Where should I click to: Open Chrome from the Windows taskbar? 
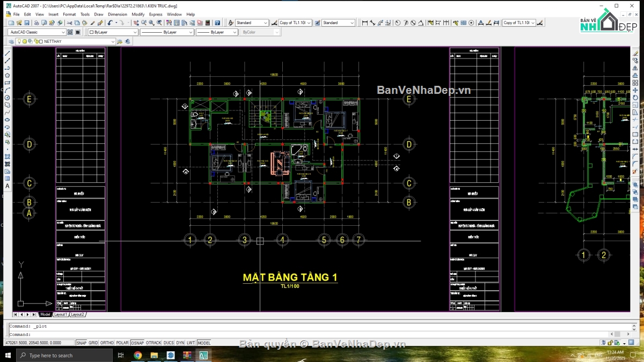138,355
